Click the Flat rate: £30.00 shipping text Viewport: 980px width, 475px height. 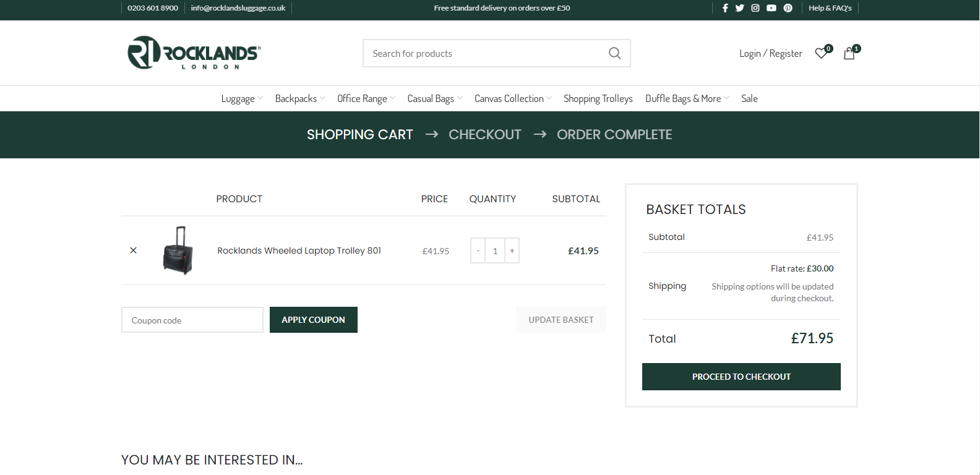tap(802, 268)
